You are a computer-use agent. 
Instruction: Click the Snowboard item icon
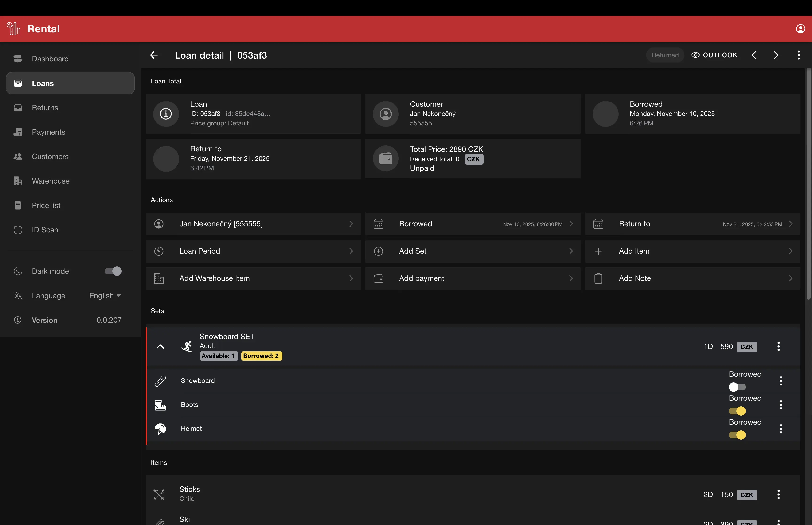pyautogui.click(x=160, y=381)
